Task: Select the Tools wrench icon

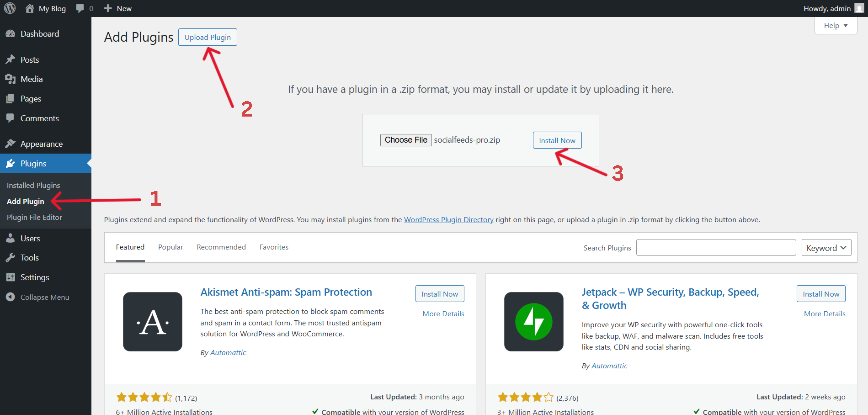Action: pos(10,257)
